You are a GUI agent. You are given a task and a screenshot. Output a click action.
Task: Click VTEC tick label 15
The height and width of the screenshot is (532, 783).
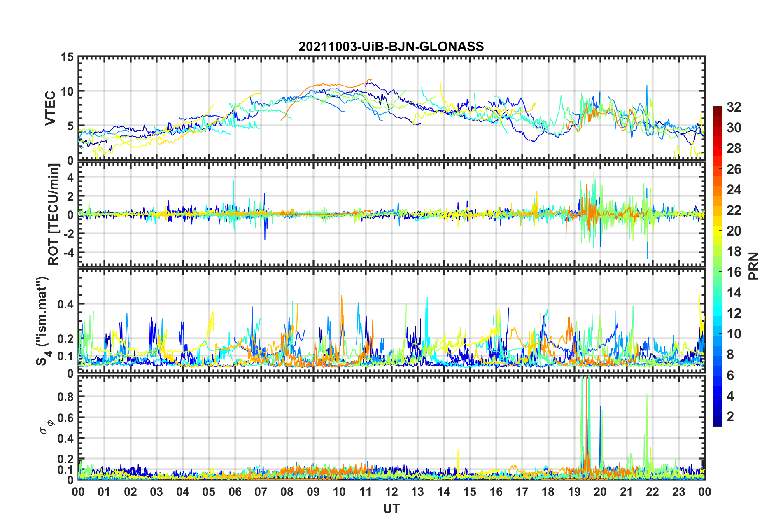point(67,57)
